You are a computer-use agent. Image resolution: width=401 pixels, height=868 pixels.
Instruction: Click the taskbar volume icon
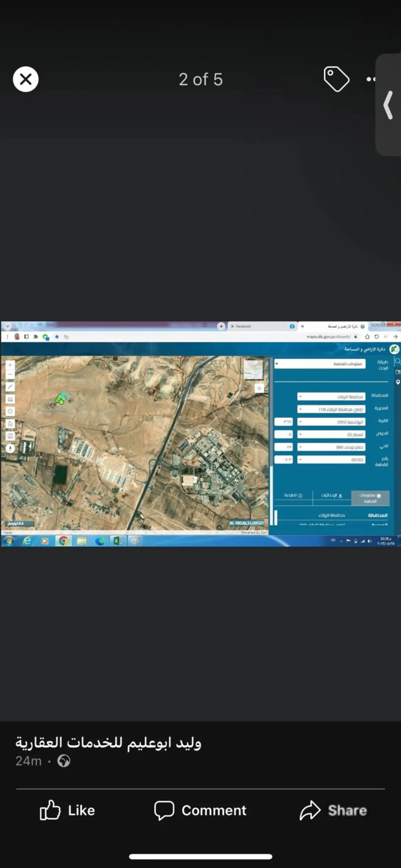tap(369, 541)
